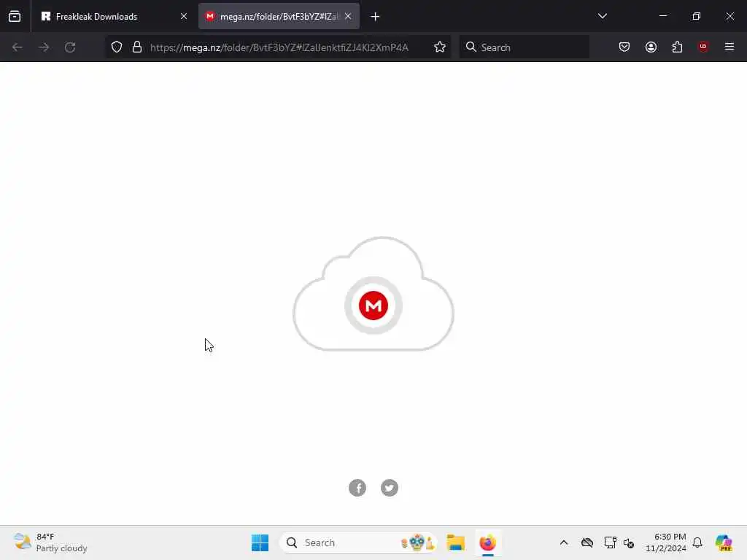Open uBlock Origin extension icon

coord(703,47)
